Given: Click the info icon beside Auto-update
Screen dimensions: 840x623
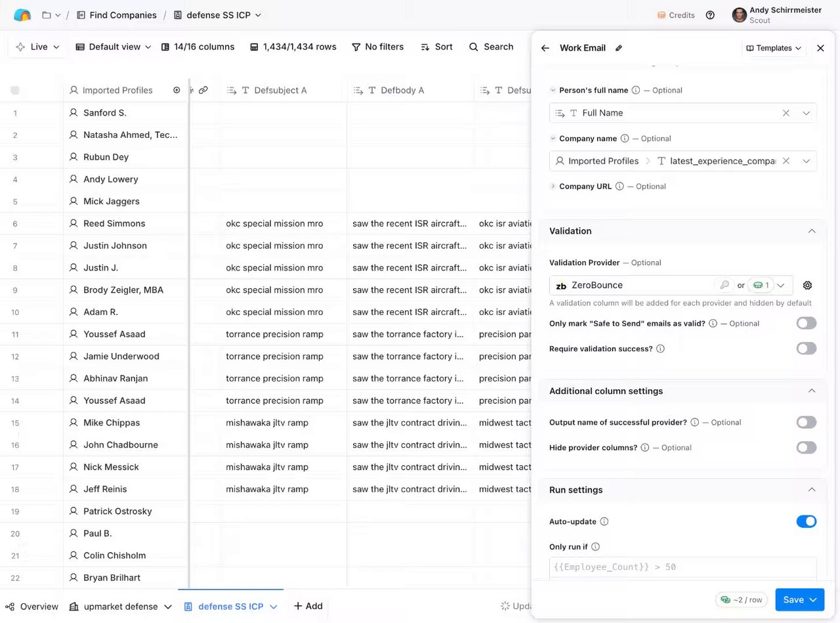Looking at the screenshot, I should coord(604,522).
